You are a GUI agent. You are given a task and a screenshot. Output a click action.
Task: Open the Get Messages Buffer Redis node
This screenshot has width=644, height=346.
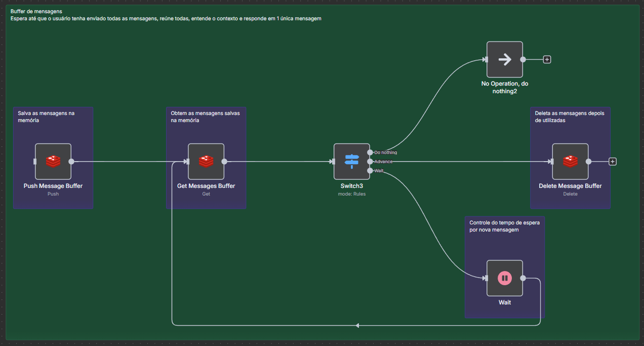[206, 161]
